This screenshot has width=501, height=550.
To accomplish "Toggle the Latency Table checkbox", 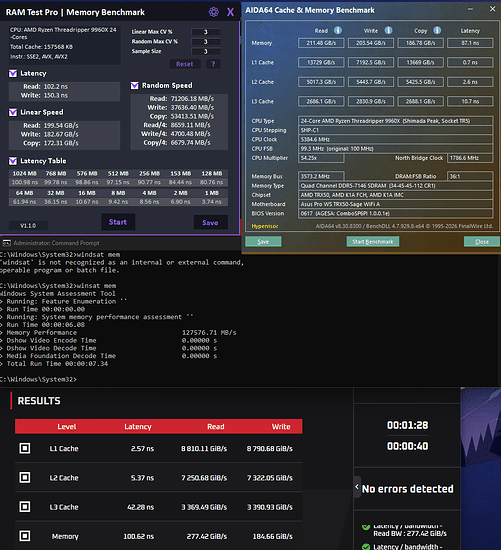I will point(13,161).
